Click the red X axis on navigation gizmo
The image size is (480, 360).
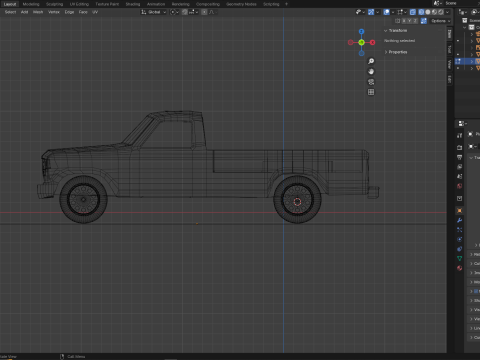[373, 42]
